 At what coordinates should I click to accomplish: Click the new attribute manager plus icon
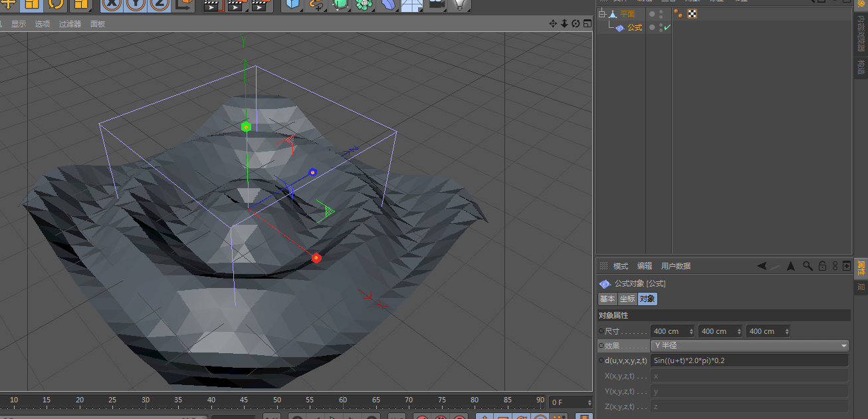(847, 266)
